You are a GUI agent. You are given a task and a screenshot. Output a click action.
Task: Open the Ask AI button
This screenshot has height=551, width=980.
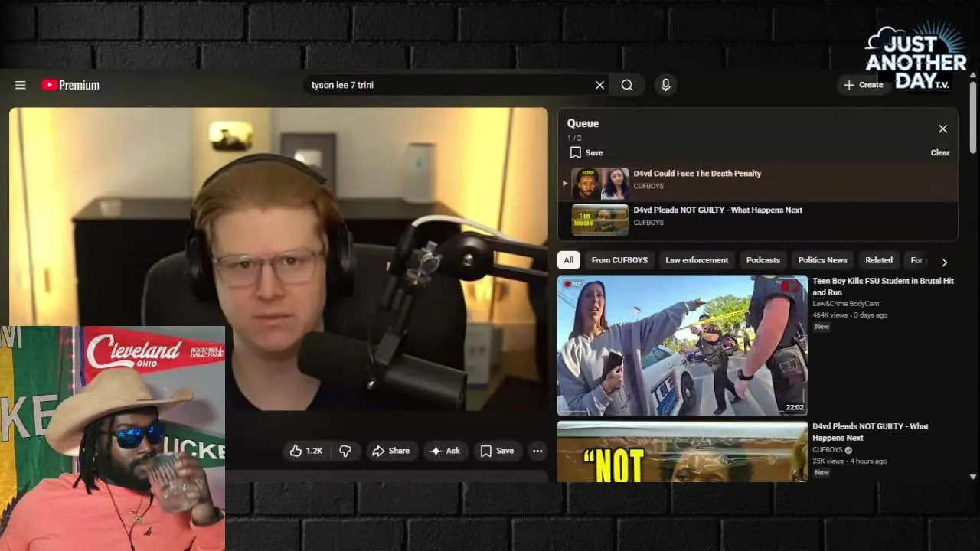coord(445,451)
